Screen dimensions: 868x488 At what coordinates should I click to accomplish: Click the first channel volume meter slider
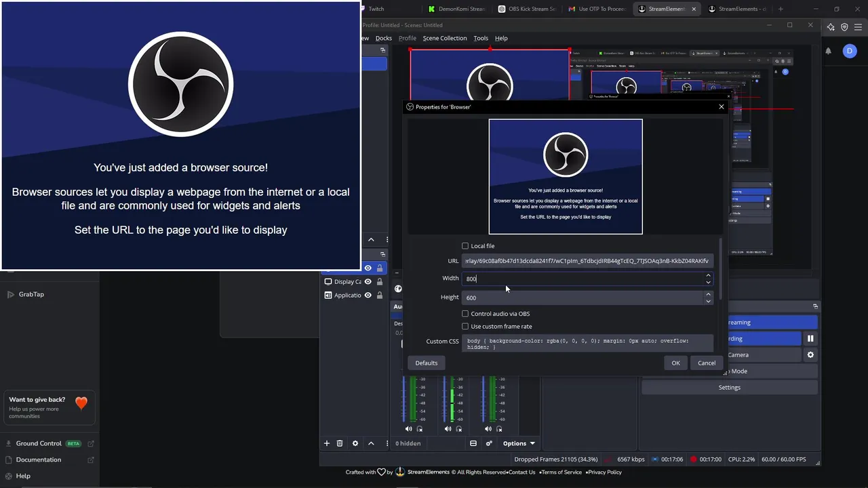tap(403, 400)
